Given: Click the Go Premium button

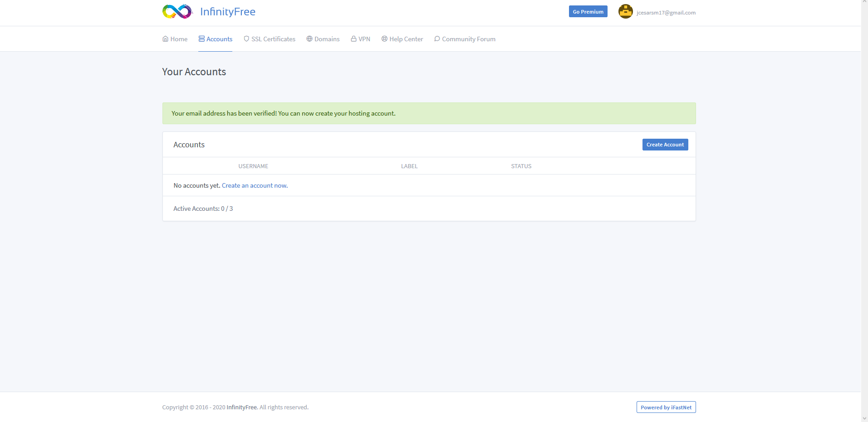Looking at the screenshot, I should 588,11.
